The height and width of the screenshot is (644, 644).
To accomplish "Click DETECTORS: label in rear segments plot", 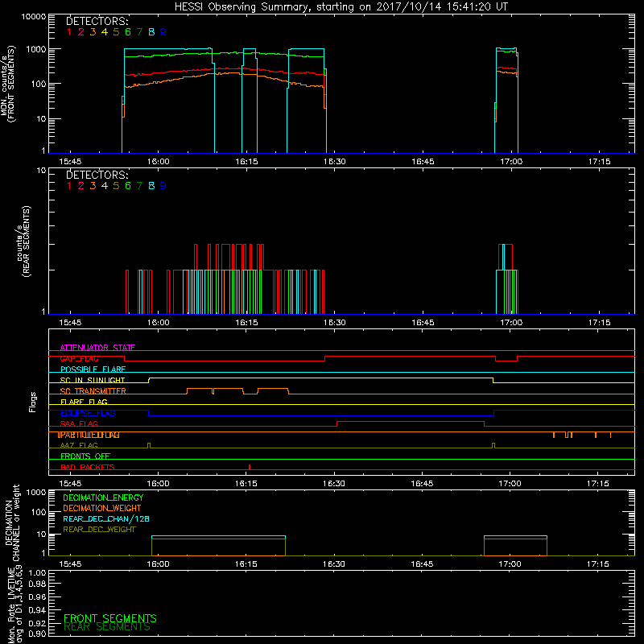I will 97,175.
